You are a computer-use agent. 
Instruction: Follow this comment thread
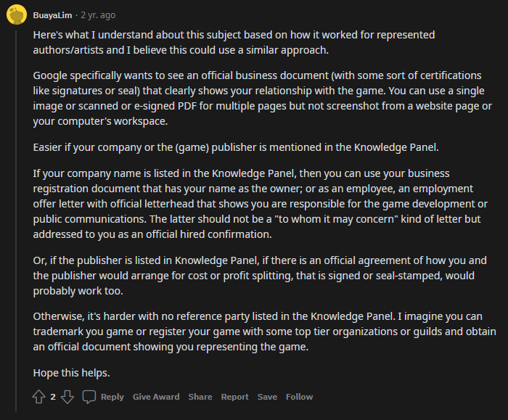(x=299, y=397)
